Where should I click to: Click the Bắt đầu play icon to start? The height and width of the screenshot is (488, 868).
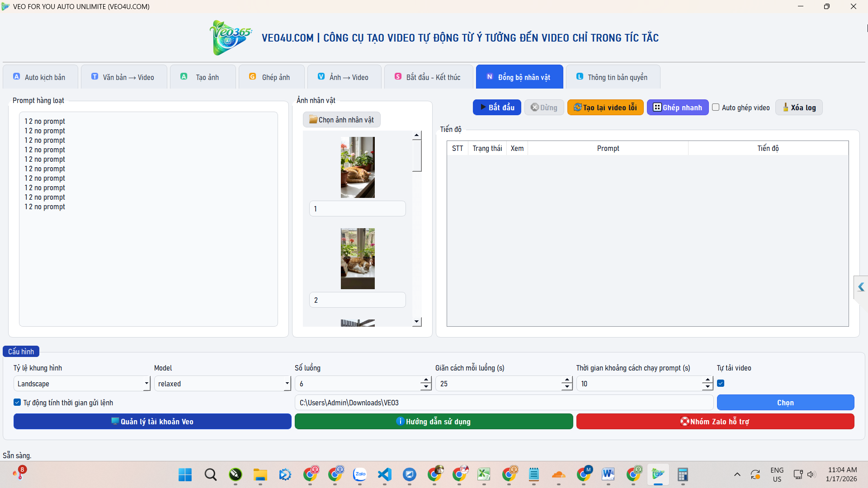click(x=483, y=107)
